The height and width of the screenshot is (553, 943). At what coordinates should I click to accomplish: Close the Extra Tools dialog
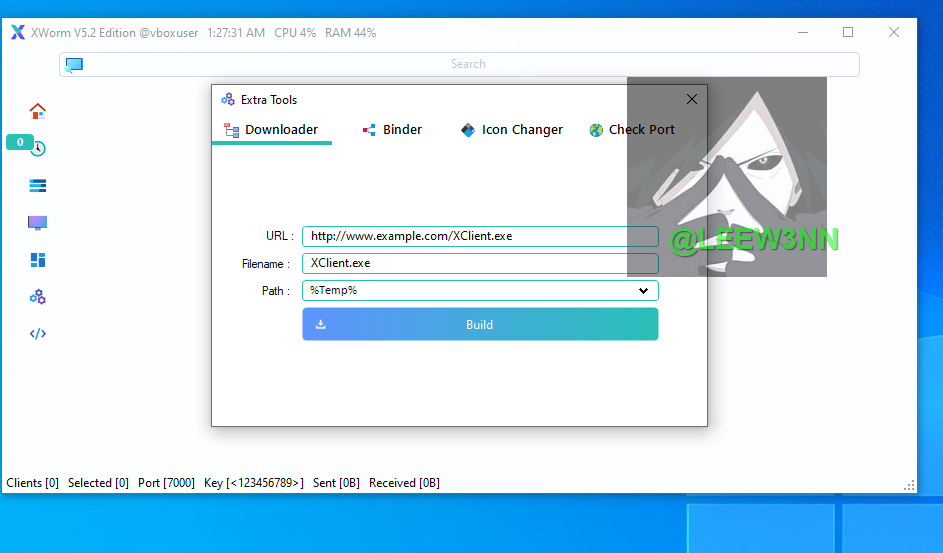click(691, 99)
